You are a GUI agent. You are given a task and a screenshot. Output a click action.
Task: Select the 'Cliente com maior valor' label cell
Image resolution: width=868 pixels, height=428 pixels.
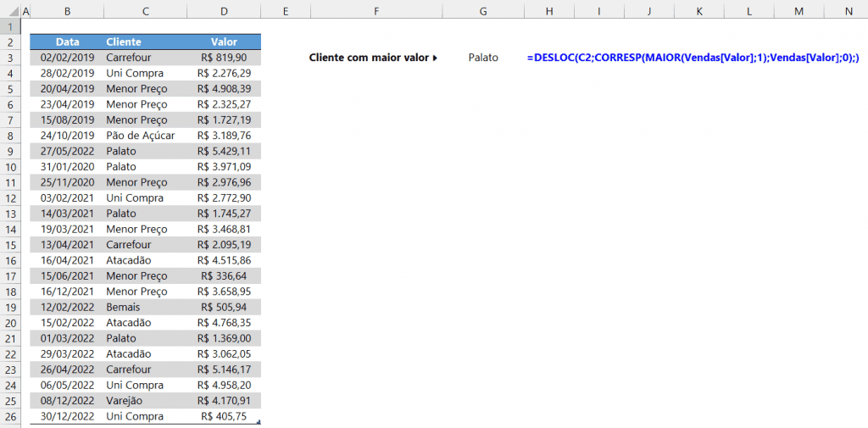coord(374,58)
